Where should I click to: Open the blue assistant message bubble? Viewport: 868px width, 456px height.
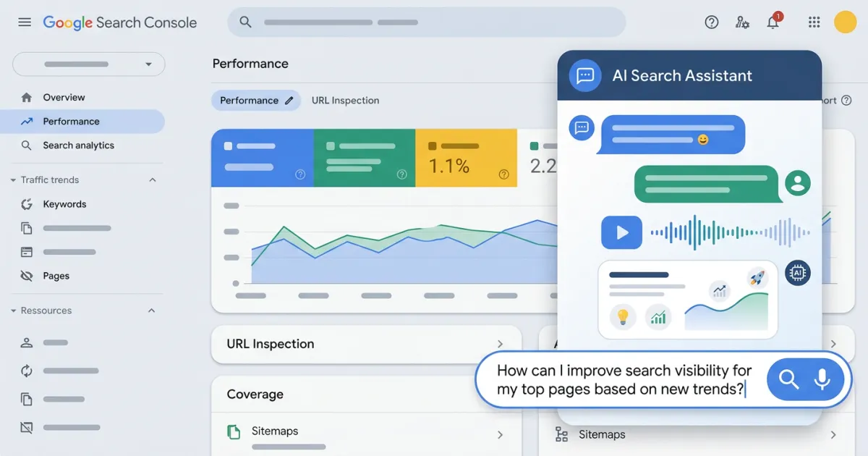pyautogui.click(x=671, y=134)
